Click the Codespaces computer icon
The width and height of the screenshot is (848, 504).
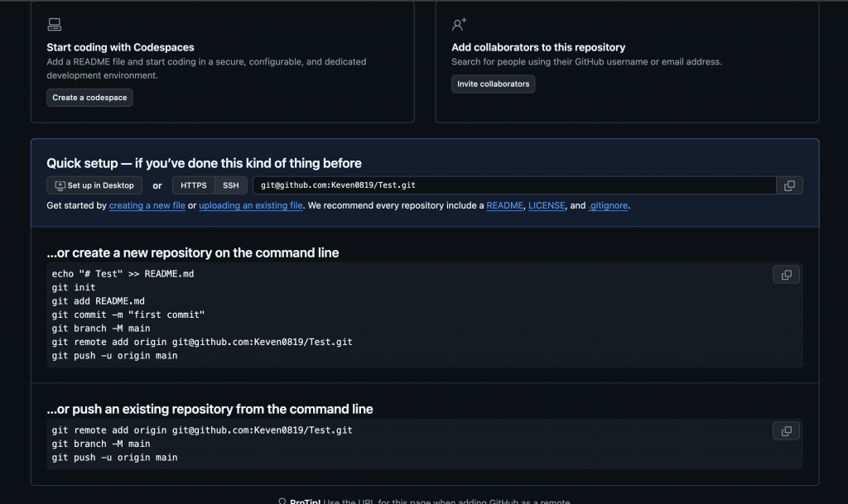[x=54, y=24]
